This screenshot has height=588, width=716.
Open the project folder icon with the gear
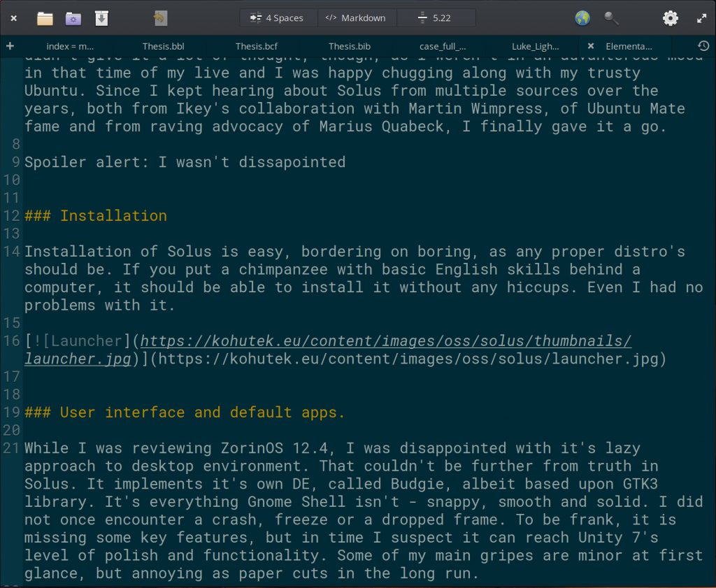click(x=73, y=18)
